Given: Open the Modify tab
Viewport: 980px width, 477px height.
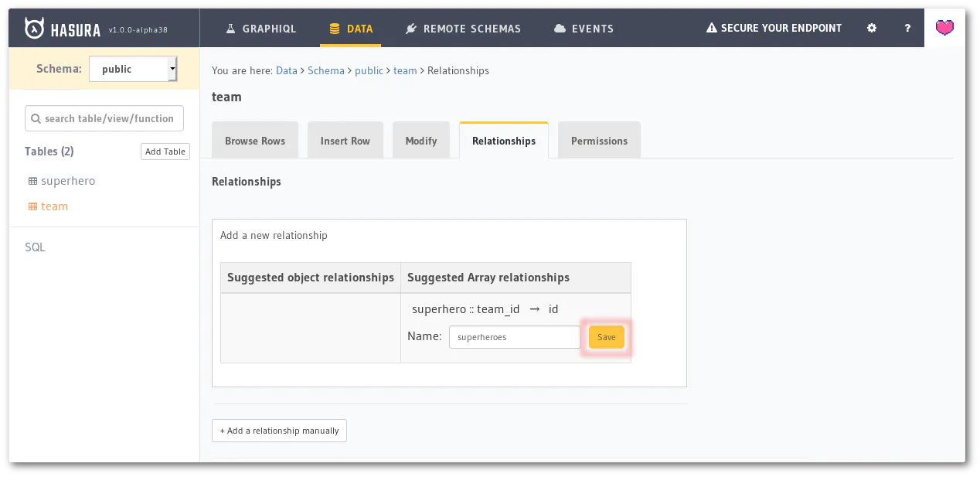Looking at the screenshot, I should click(x=421, y=141).
